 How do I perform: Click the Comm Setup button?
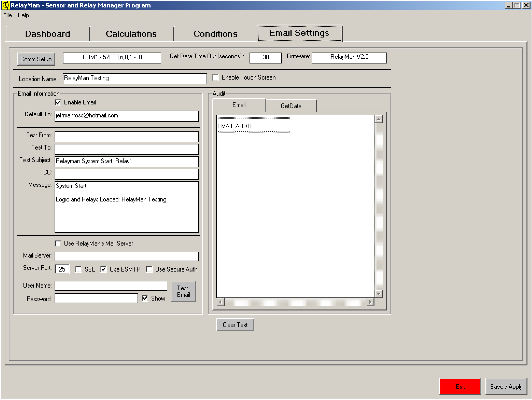pos(36,59)
